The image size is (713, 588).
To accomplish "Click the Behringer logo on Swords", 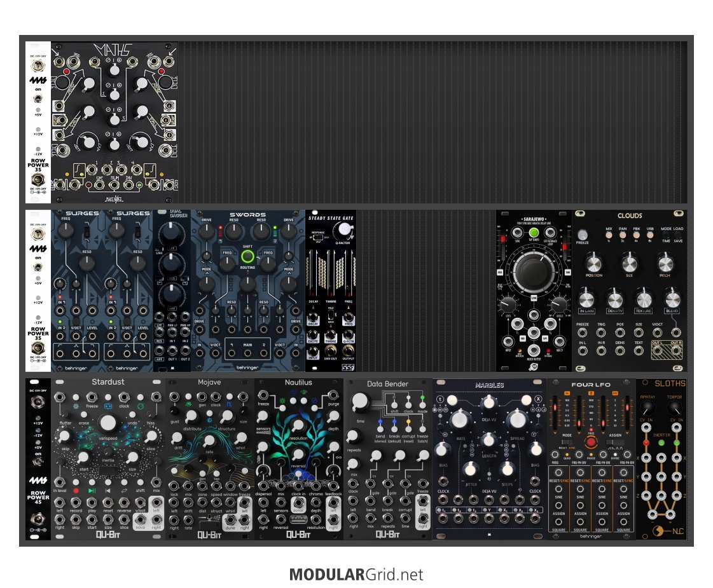I will (247, 367).
